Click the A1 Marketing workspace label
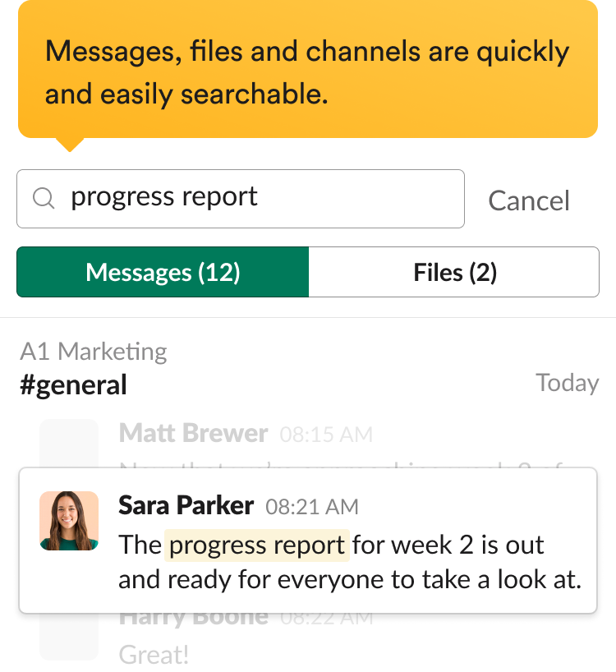Viewport: 616px width, 672px height. [94, 352]
